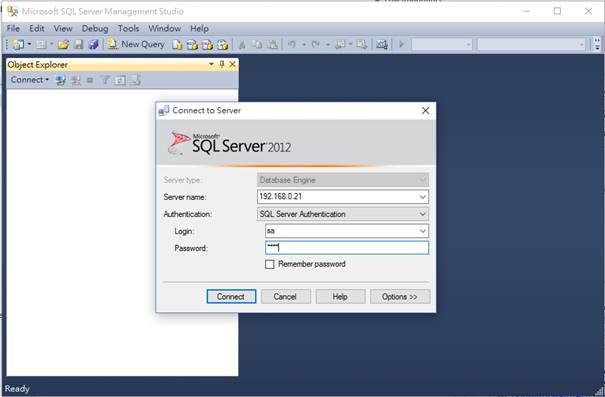Click the Connect Object Explorer icon

click(61, 80)
